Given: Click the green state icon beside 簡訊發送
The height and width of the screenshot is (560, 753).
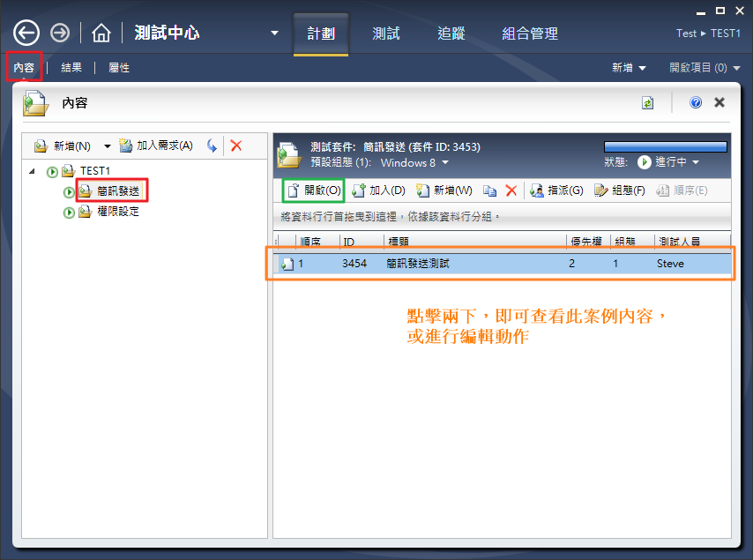Looking at the screenshot, I should tap(69, 192).
